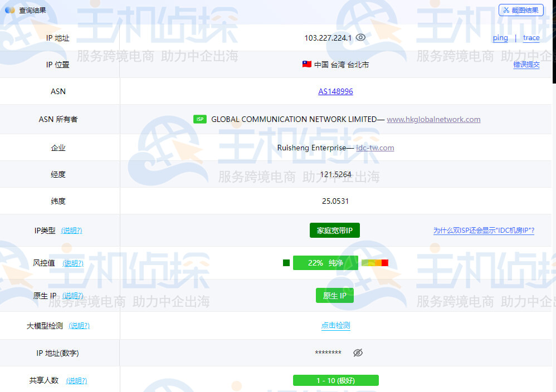Open the error submission link

(526, 65)
